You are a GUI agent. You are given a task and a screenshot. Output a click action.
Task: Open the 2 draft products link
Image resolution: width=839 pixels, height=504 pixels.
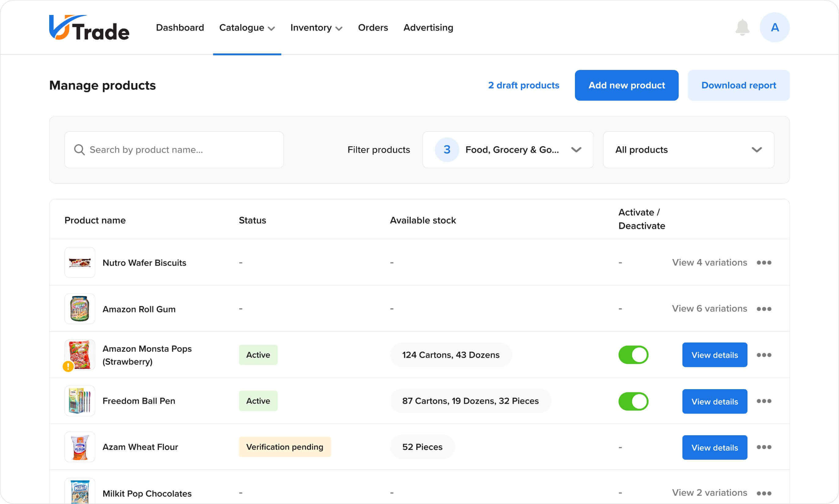523,85
